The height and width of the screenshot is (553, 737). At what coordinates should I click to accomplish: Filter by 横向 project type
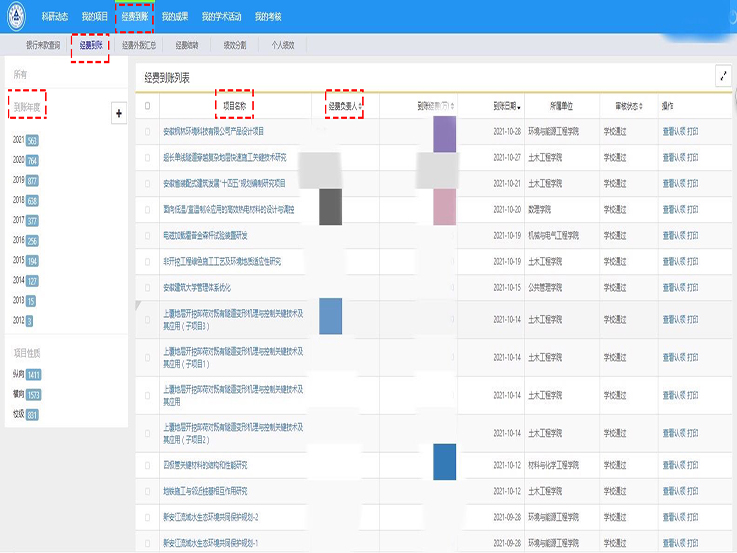pyautogui.click(x=17, y=394)
